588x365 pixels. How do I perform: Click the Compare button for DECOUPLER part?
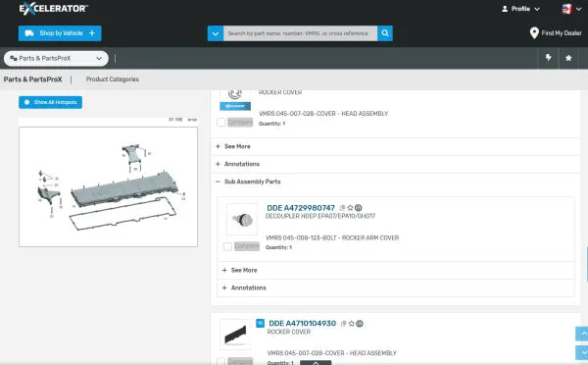(247, 246)
